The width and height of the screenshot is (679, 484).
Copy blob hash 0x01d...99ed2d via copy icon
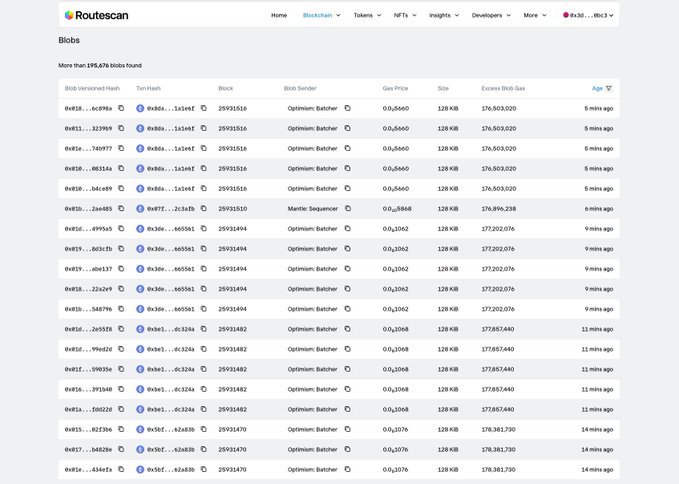tap(121, 349)
